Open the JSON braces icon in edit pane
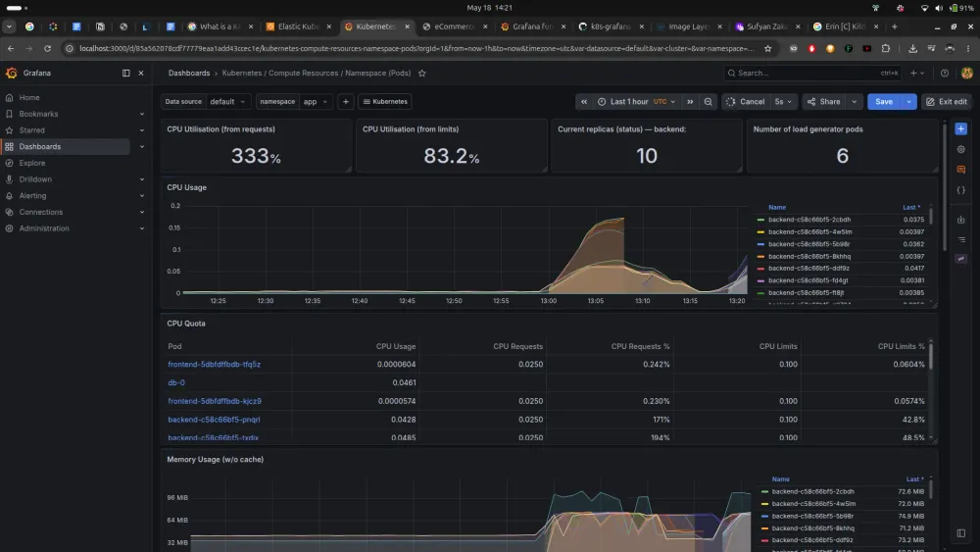The image size is (980, 552). point(961,190)
